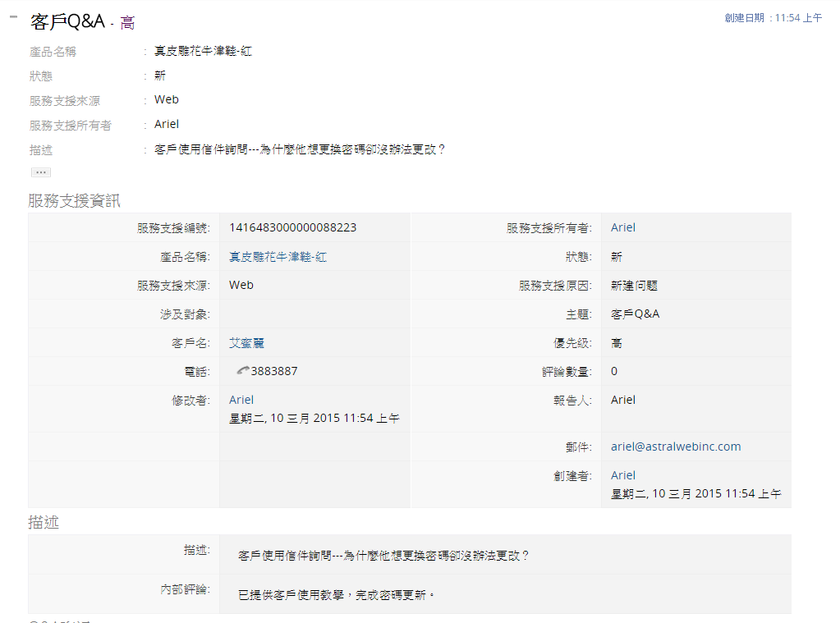Expand hidden details with the ellipsis button

point(41,172)
